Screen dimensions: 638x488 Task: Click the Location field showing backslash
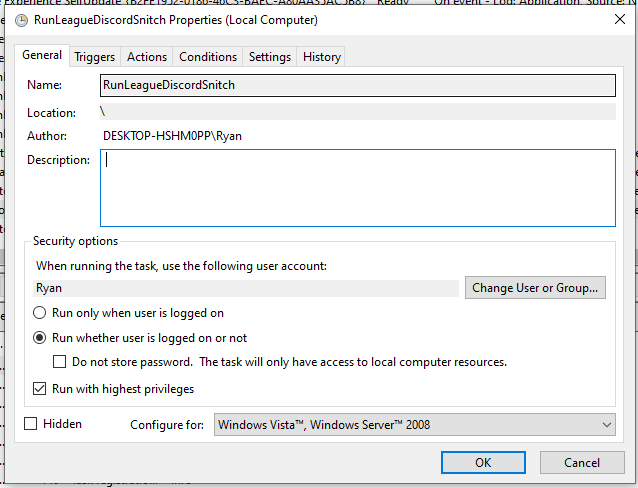[x=358, y=112]
